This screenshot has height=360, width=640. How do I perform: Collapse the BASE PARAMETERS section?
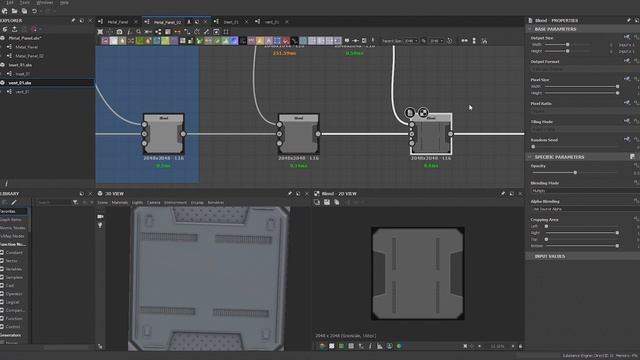pos(530,29)
